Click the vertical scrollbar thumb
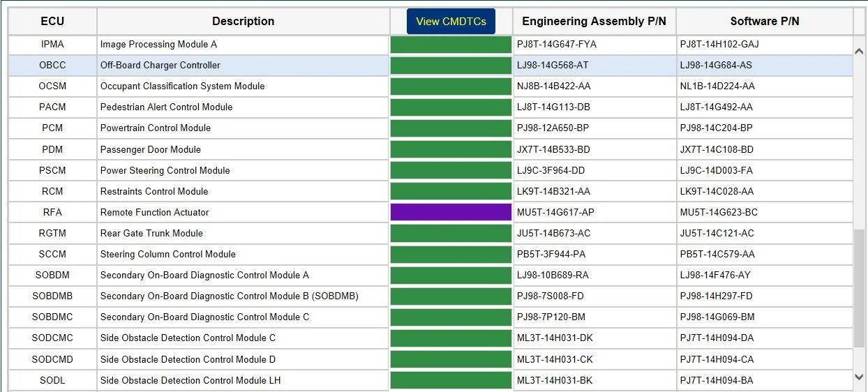This screenshot has height=392, width=868. pyautogui.click(x=859, y=288)
